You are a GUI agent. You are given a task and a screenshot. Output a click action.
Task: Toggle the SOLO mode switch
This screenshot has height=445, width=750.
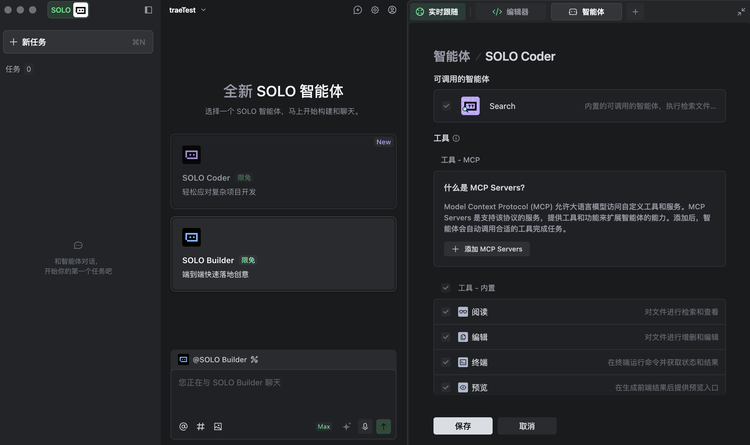point(68,10)
